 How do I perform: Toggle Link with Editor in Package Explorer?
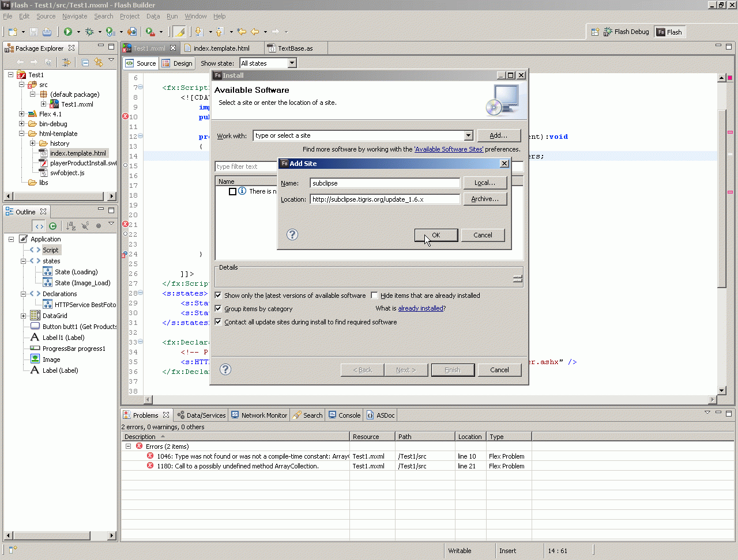(x=98, y=62)
